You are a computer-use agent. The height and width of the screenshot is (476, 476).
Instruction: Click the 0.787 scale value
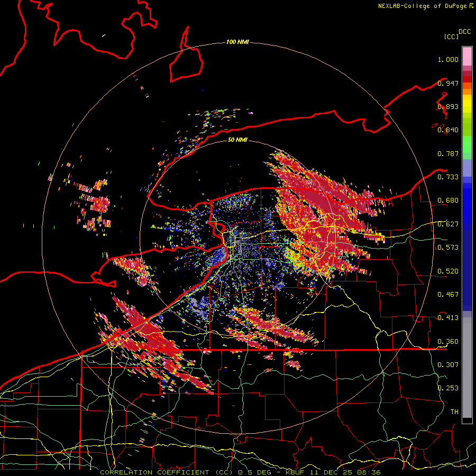pos(448,153)
